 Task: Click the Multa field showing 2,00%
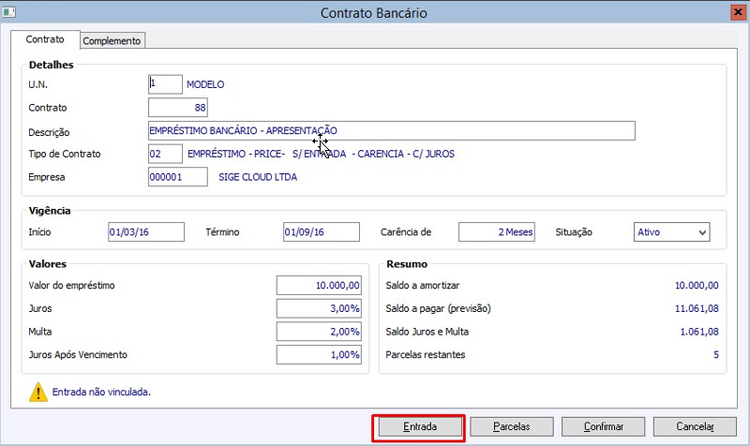coord(319,332)
